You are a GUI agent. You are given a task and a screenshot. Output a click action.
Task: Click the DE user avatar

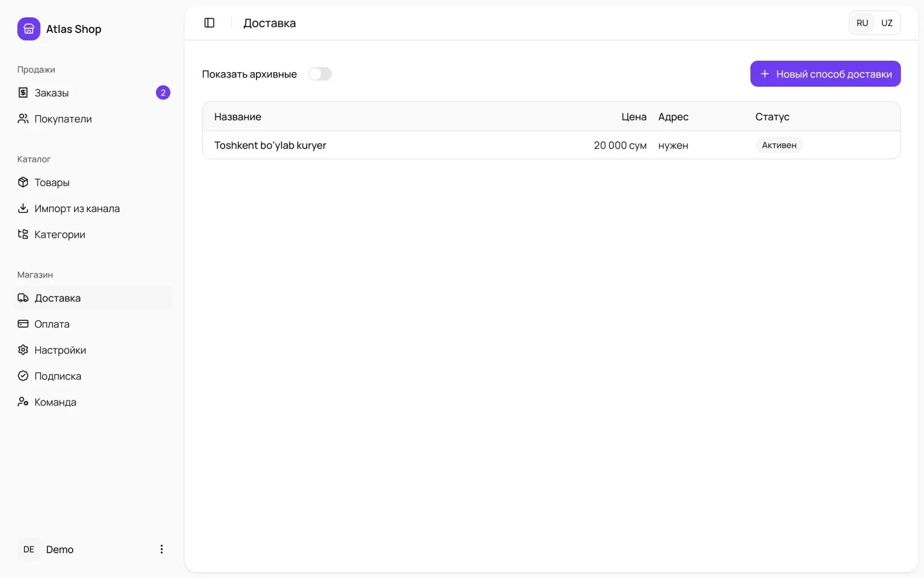[x=29, y=549]
